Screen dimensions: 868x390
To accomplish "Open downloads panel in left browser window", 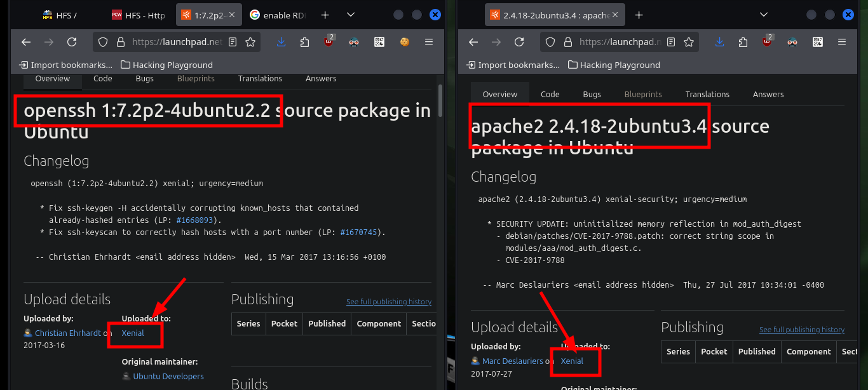I will pos(282,42).
